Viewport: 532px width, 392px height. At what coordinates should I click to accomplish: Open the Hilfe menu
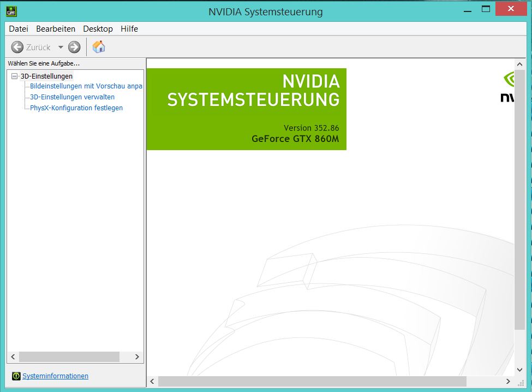coord(129,29)
